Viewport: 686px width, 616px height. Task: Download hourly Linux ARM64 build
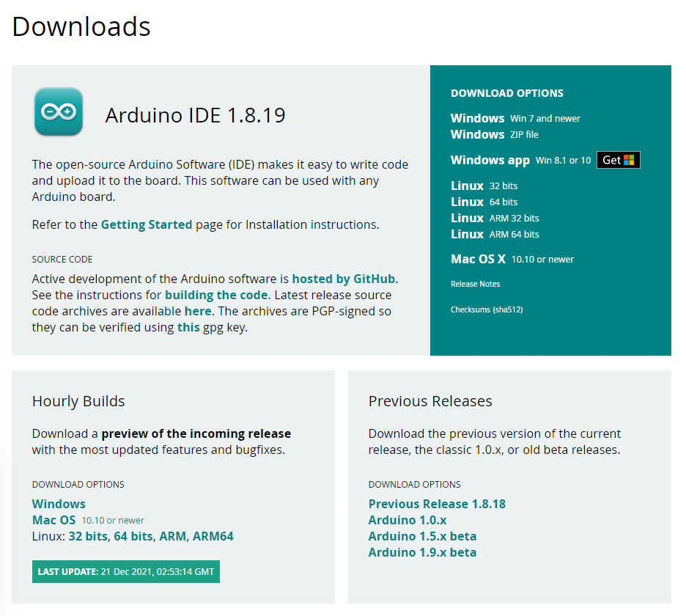(x=213, y=536)
